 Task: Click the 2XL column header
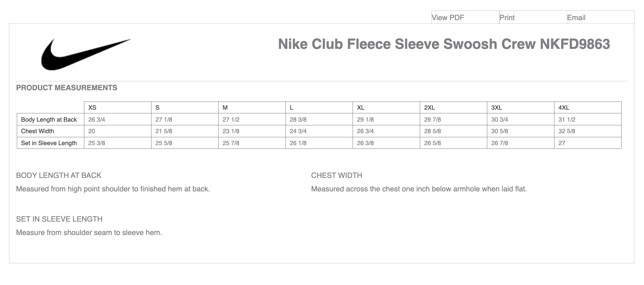[429, 107]
